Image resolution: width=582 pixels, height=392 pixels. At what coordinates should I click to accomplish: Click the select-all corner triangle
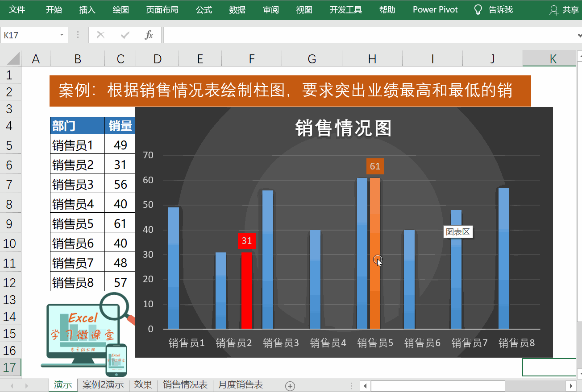coord(13,58)
